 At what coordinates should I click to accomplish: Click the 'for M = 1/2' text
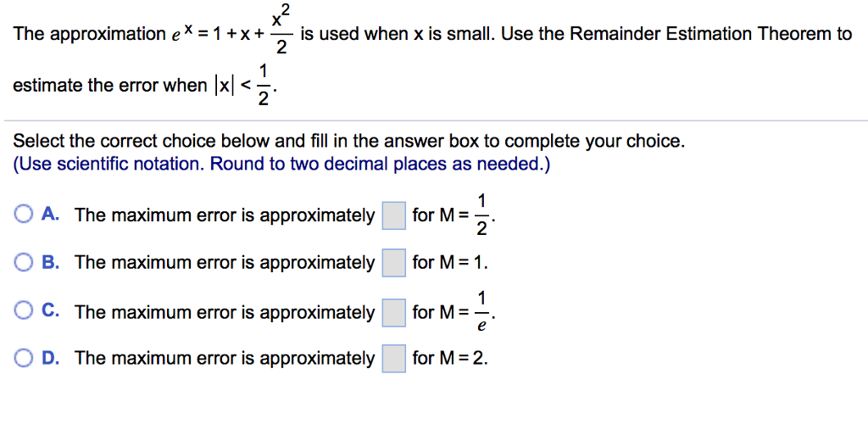click(x=453, y=215)
